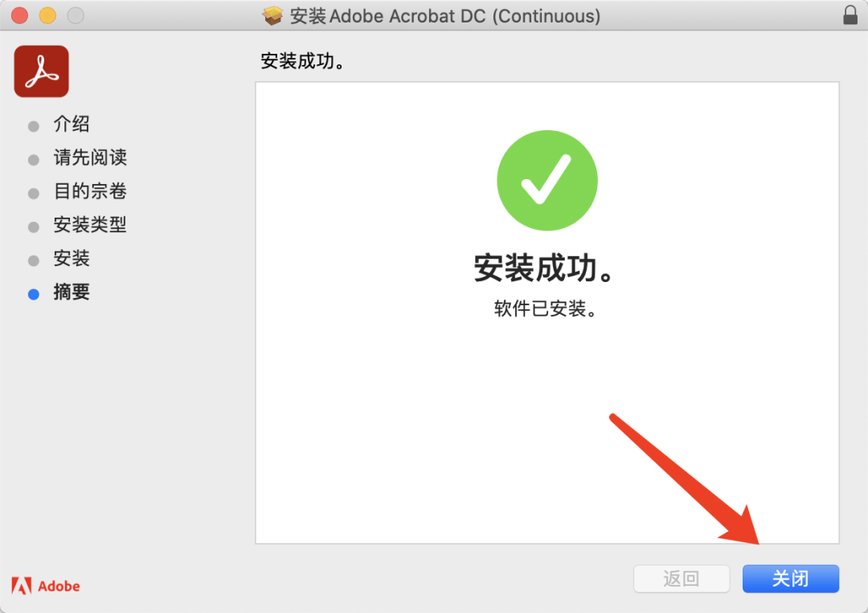The image size is (868, 613).
Task: Click the 安装成功 heading above the panel
Action: pos(303,61)
